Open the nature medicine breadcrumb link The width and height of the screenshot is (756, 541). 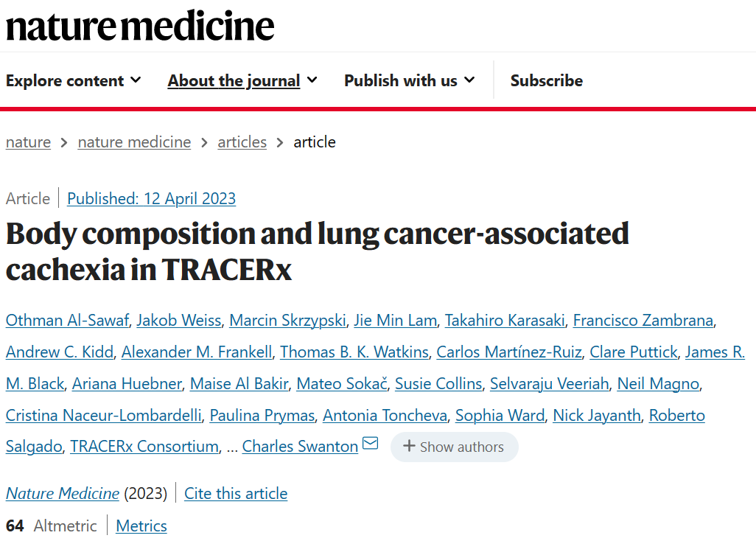(x=134, y=142)
